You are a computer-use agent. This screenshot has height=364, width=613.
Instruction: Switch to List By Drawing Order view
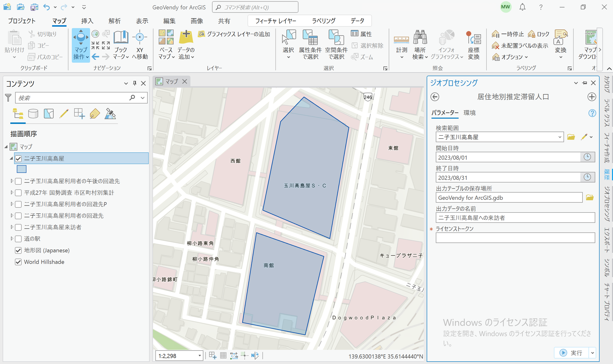[18, 114]
